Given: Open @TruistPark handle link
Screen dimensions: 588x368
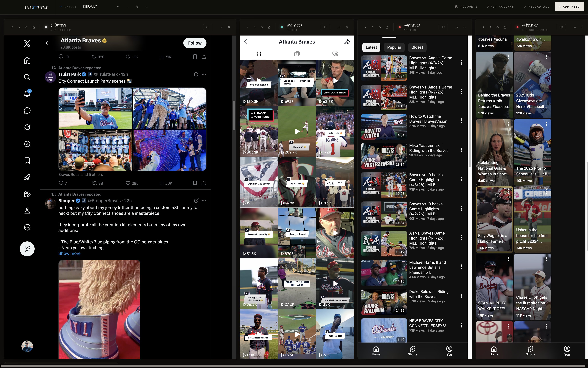Looking at the screenshot, I should [x=106, y=74].
